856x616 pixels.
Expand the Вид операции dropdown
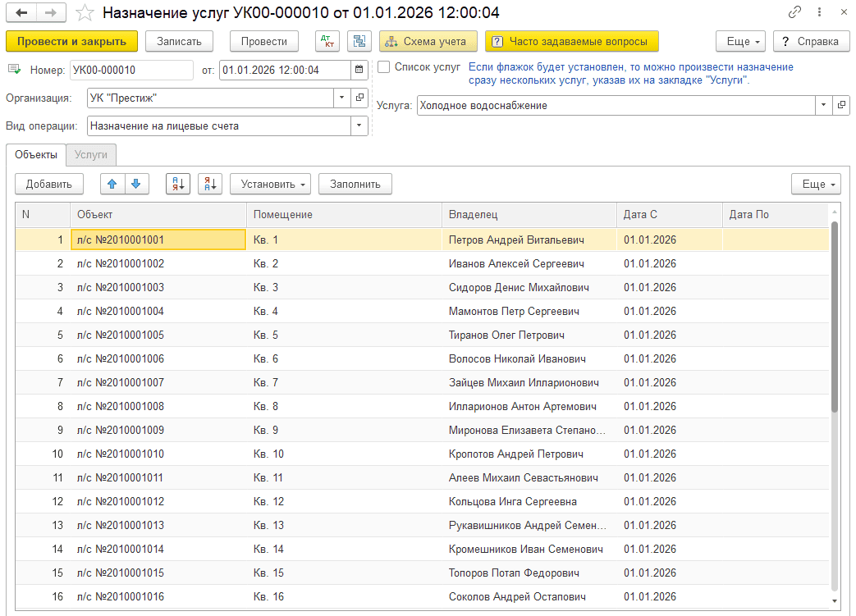(x=359, y=126)
